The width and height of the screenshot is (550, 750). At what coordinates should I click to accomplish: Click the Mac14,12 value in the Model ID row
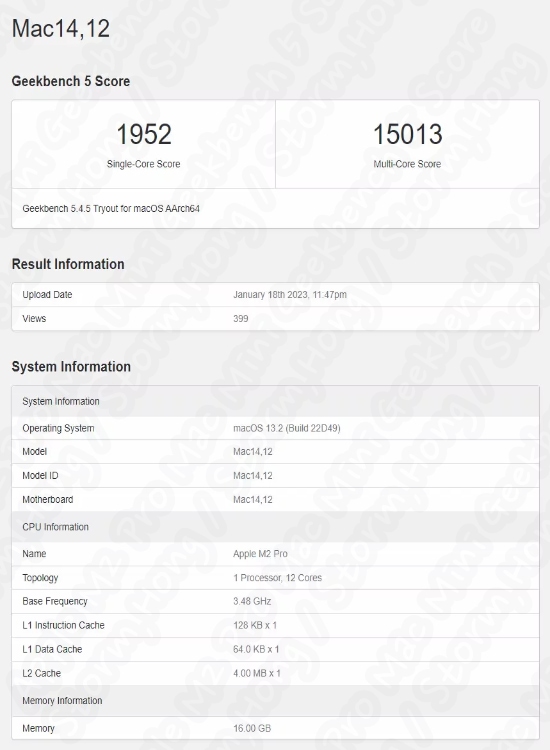coord(253,475)
